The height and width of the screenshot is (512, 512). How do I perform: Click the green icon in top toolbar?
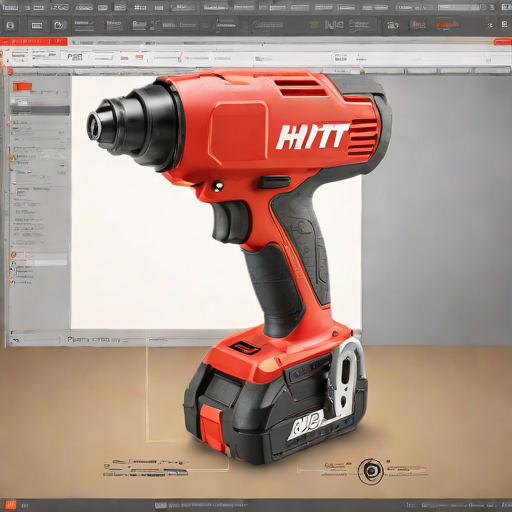[x=313, y=24]
